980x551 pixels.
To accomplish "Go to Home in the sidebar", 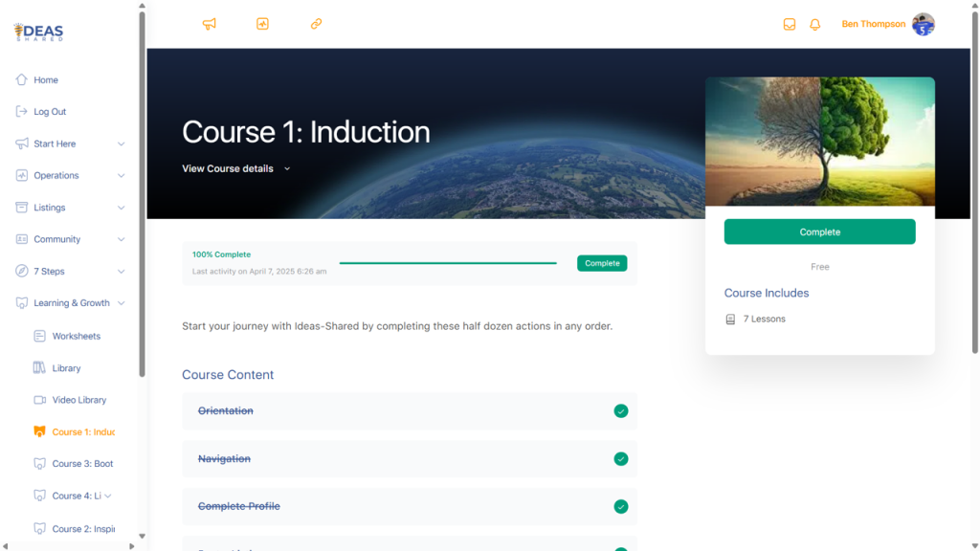I will tap(46, 80).
